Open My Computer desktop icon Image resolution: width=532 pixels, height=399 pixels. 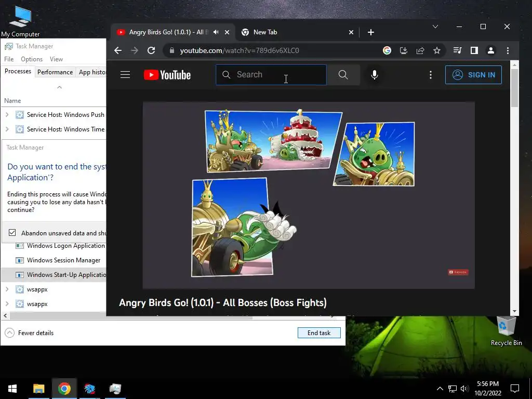20,22
